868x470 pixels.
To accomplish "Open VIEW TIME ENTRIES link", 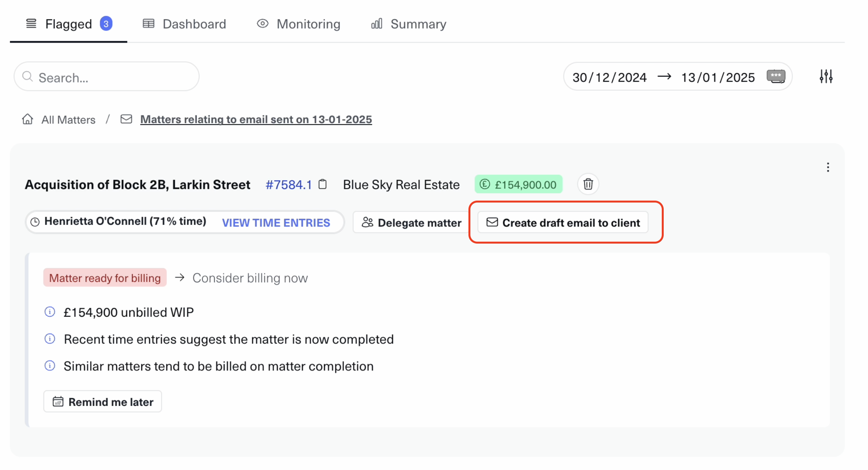I will tap(276, 222).
